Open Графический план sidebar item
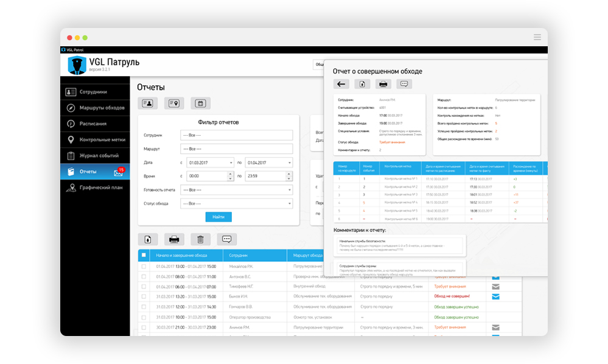 point(95,187)
